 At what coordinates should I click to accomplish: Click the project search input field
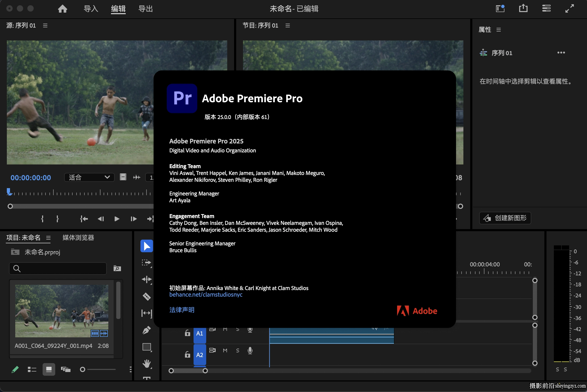tap(58, 268)
